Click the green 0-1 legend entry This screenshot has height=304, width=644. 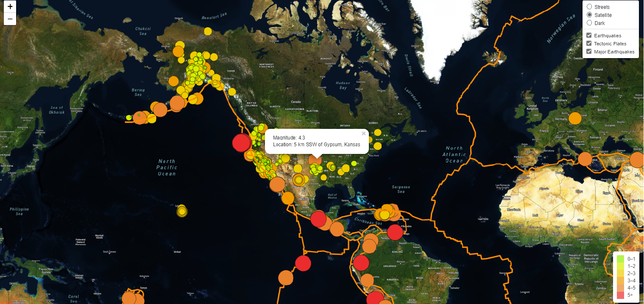tap(620, 259)
